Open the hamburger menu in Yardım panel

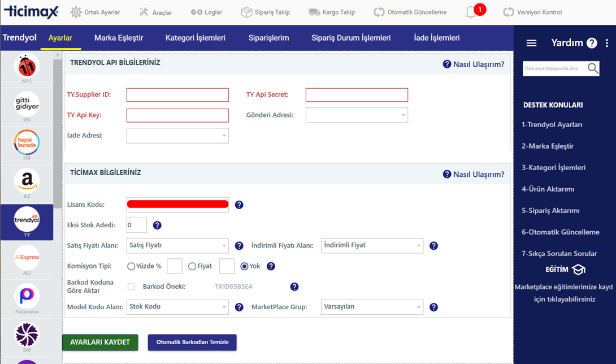coord(531,43)
